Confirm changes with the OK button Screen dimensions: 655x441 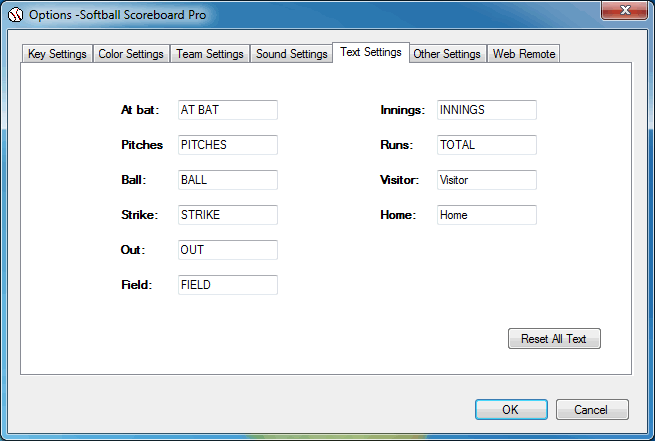510,409
